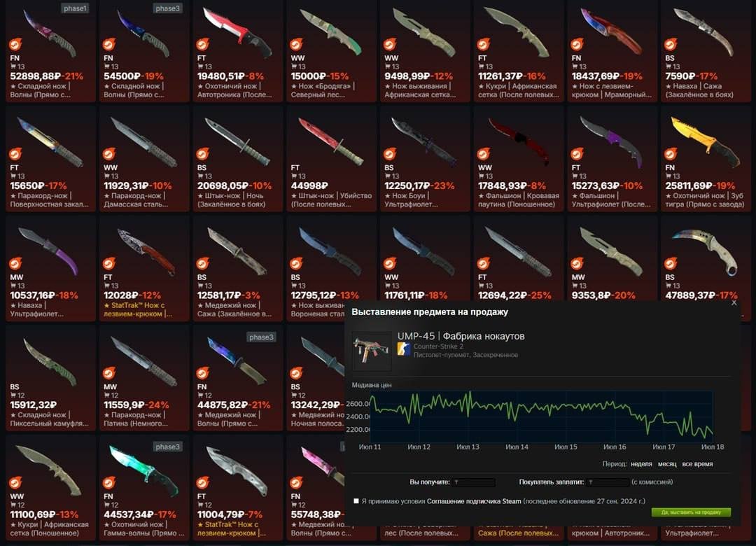
Task: Click the orange swirl icon on the 44537,34₽ Гамма-волны card
Action: pos(109,482)
